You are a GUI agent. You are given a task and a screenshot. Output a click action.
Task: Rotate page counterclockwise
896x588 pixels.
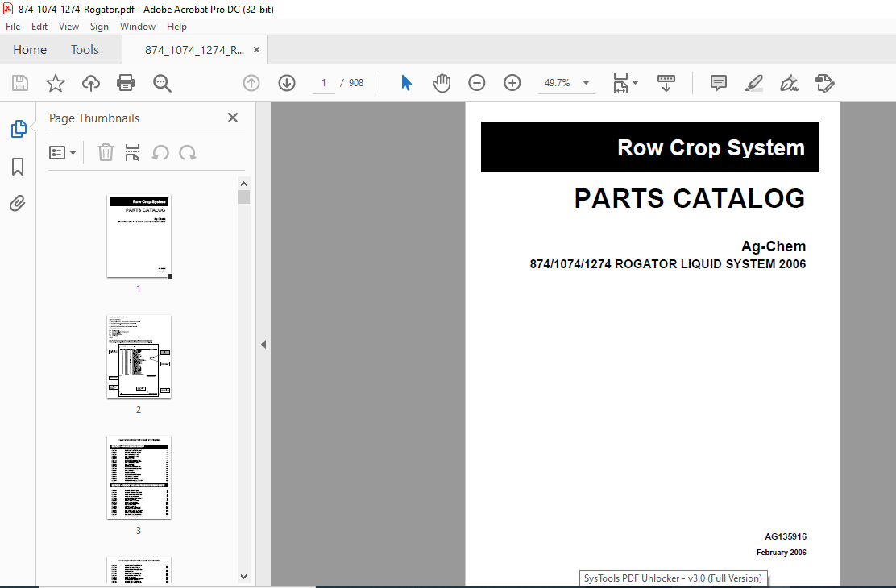coord(160,152)
